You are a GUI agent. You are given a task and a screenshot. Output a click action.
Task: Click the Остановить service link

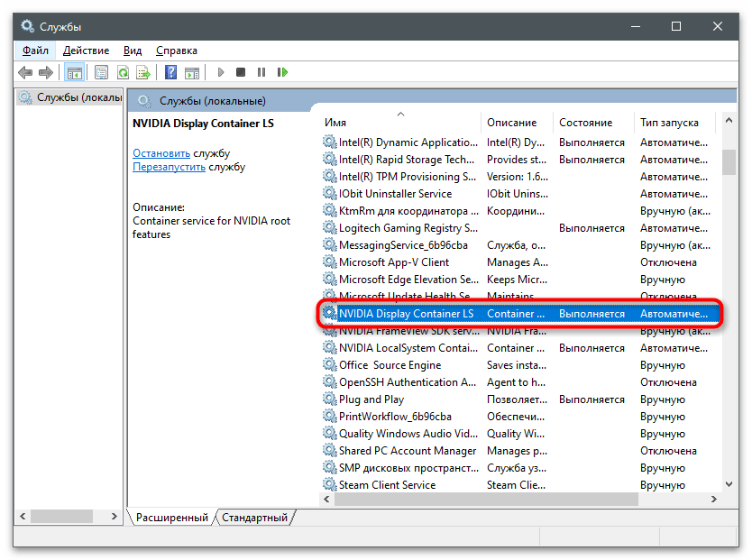161,153
